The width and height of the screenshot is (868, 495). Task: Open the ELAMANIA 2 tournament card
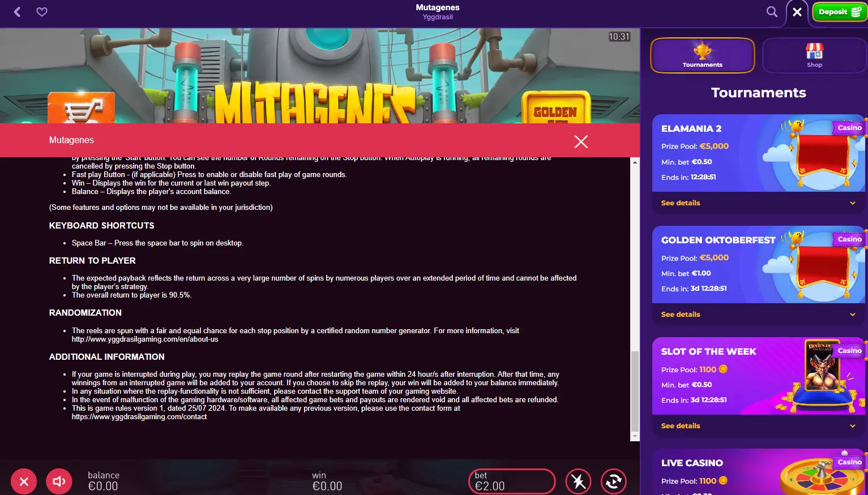758,153
